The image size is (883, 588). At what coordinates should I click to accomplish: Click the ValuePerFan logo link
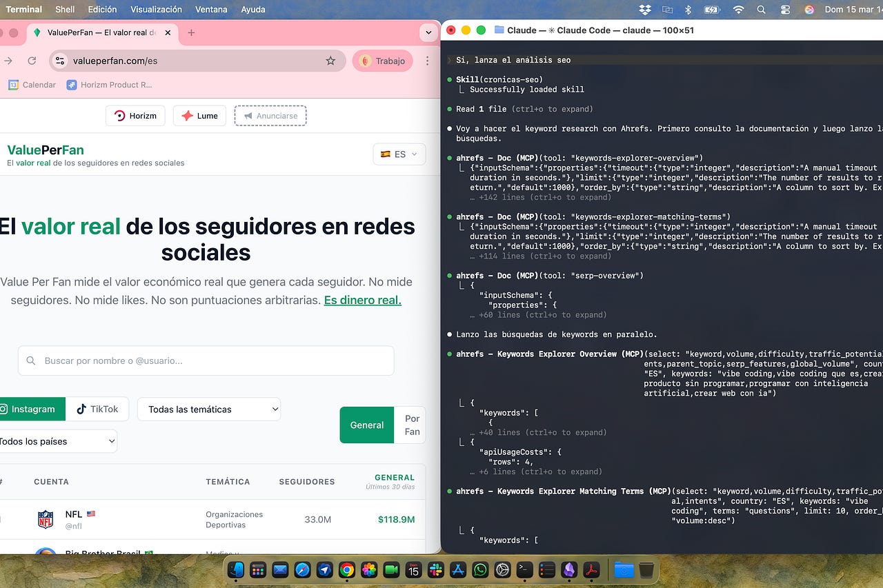46,150
